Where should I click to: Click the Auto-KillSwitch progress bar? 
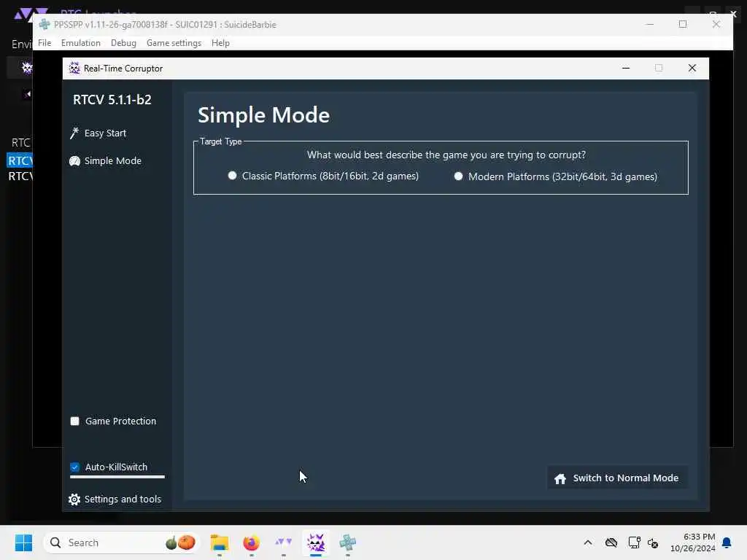click(117, 477)
